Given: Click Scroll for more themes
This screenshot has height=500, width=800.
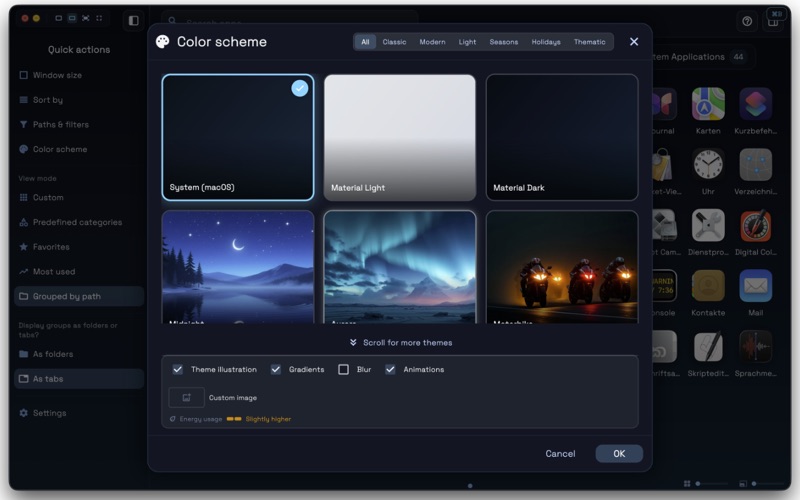Looking at the screenshot, I should point(401,342).
